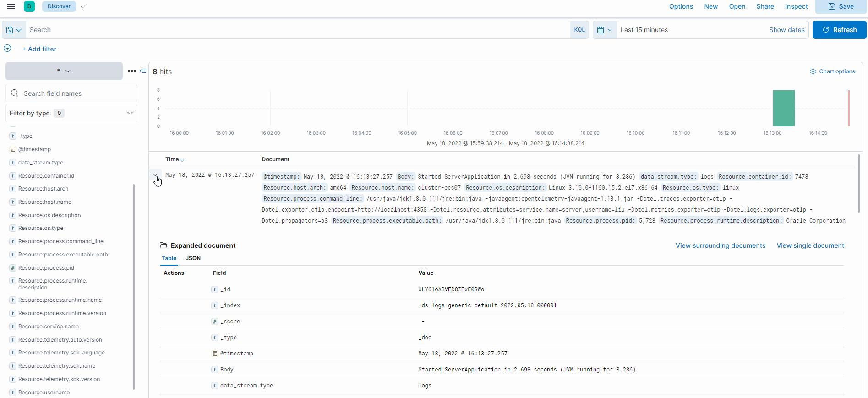Screen dimensions: 868x398
Task: Click the Search field names input
Action: (x=71, y=93)
